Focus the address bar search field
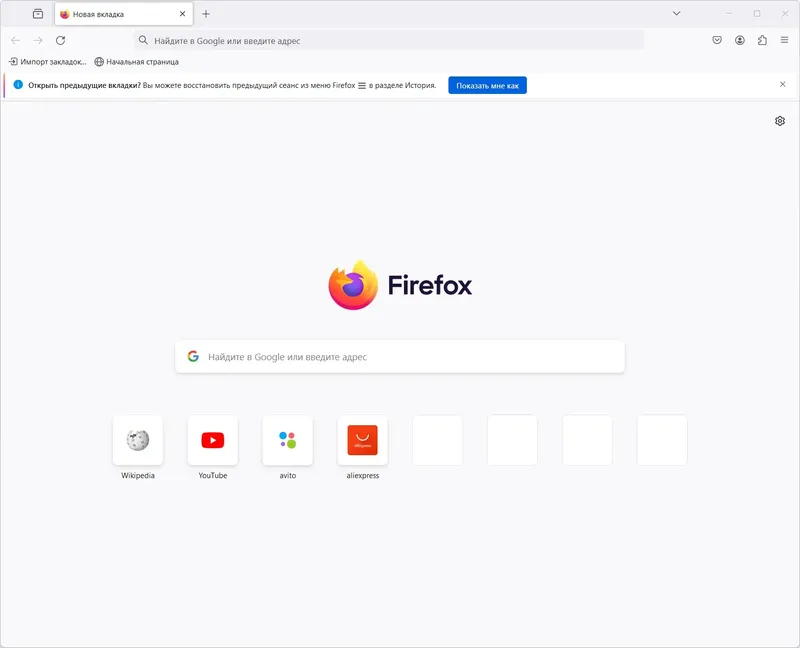The image size is (800, 648). pyautogui.click(x=389, y=40)
